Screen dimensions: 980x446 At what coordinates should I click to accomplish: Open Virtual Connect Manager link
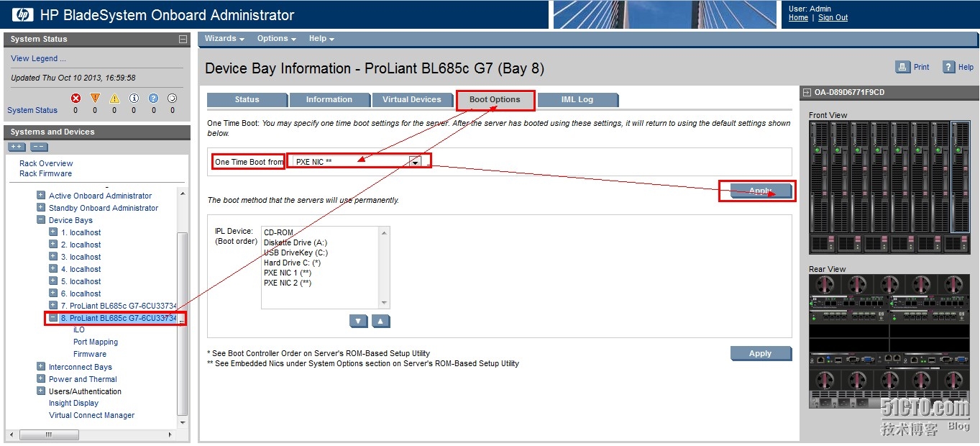click(x=91, y=415)
